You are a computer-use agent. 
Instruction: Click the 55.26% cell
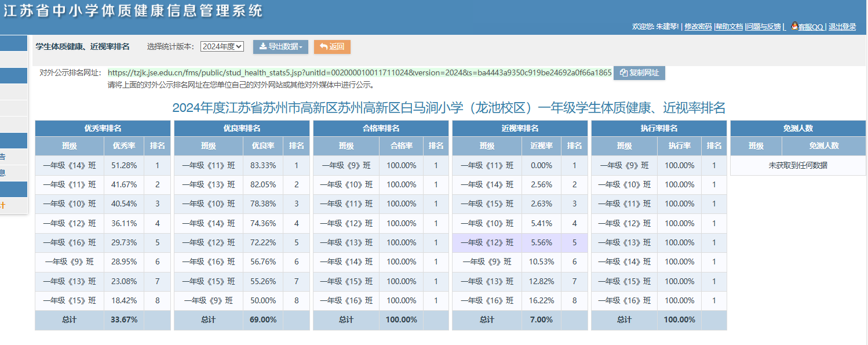263,281
